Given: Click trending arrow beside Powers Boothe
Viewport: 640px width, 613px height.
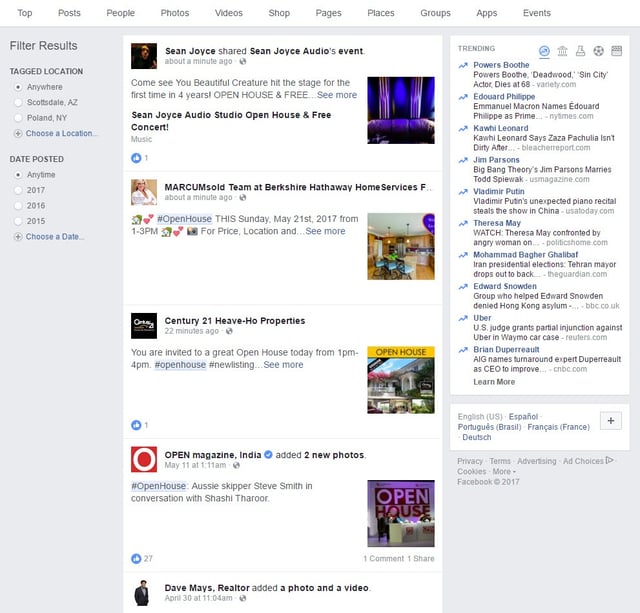Looking at the screenshot, I should [x=463, y=65].
